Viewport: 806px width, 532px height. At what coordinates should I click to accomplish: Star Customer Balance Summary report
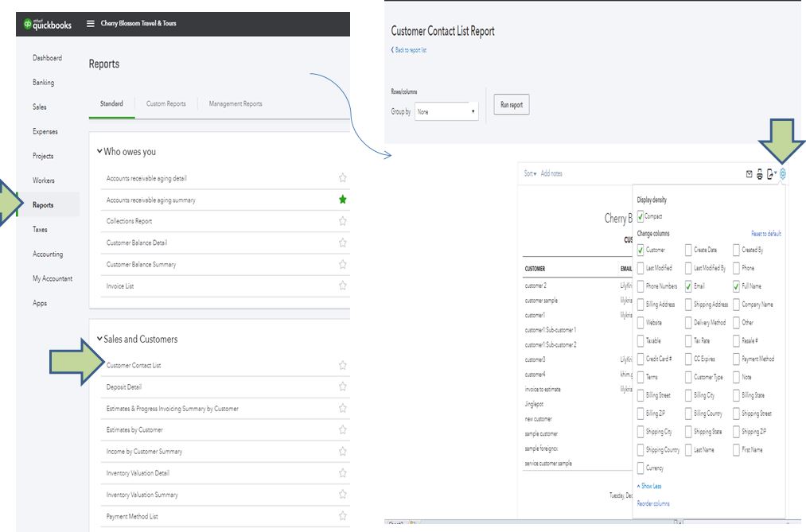343,264
